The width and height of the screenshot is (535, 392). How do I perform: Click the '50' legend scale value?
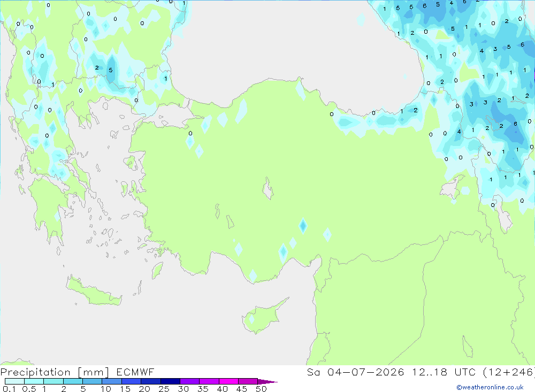click(x=261, y=389)
